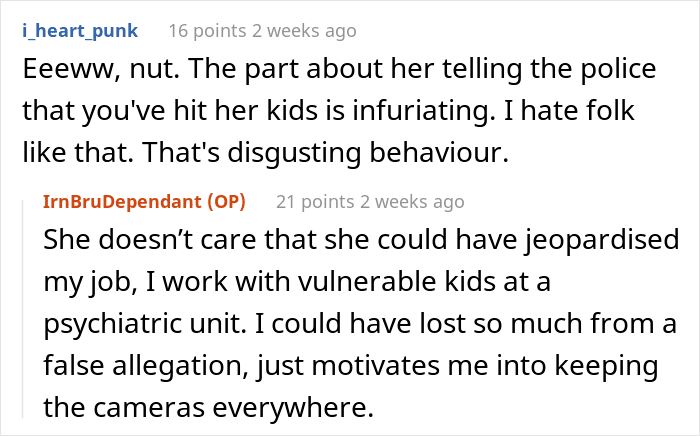Viewport: 700px width, 436px height.
Task: Click the line starting "She doesn't care"
Action: 361,240
